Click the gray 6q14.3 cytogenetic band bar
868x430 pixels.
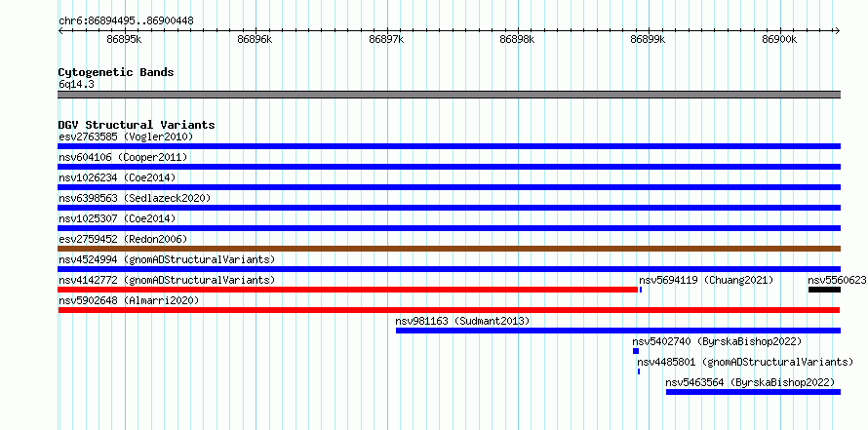449,95
